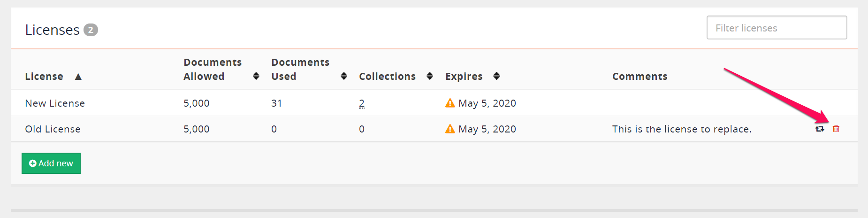Sort the Expires column using its sort arrows

point(497,76)
